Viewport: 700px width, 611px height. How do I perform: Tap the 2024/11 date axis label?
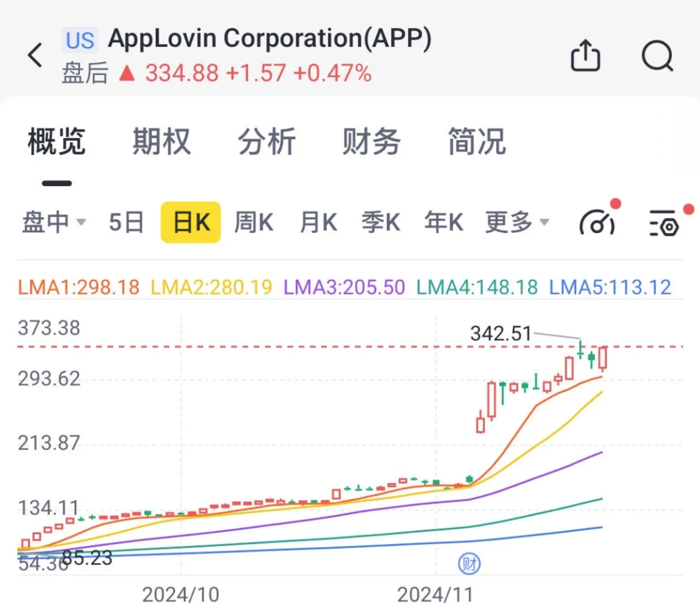click(x=435, y=594)
